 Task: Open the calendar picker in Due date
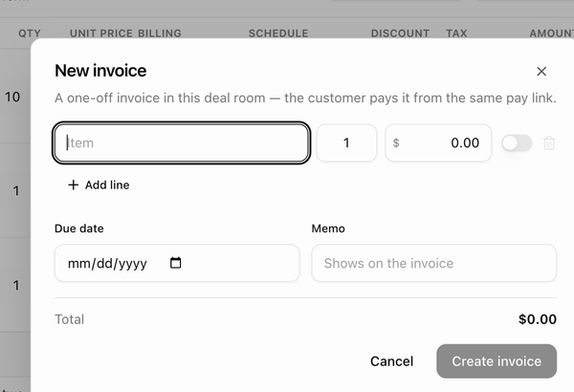175,263
